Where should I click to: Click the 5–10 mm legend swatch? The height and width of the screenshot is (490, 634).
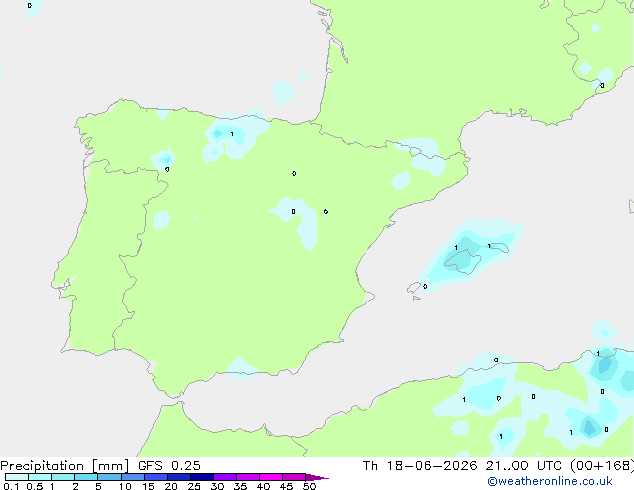109,477
